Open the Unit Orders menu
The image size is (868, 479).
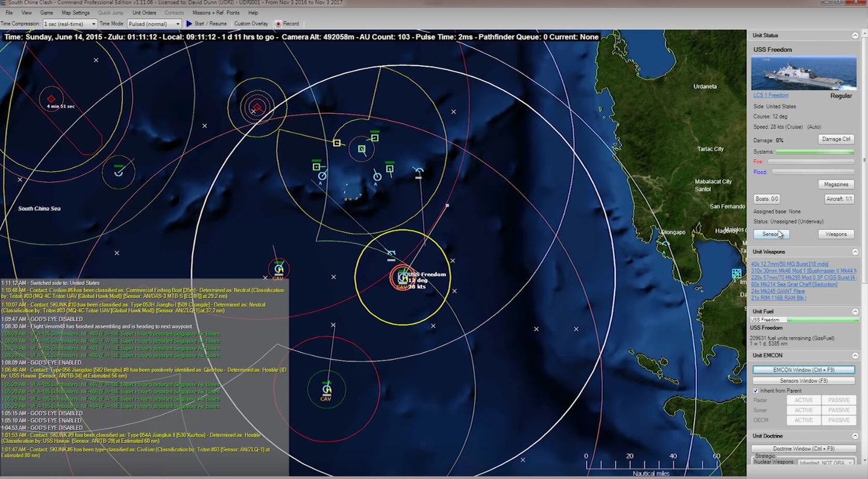[x=144, y=13]
